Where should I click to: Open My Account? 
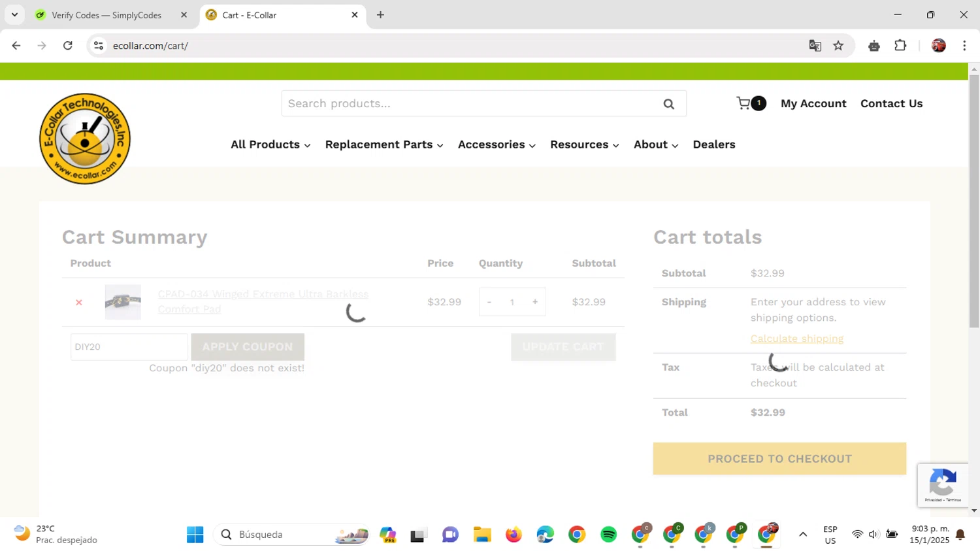813,103
